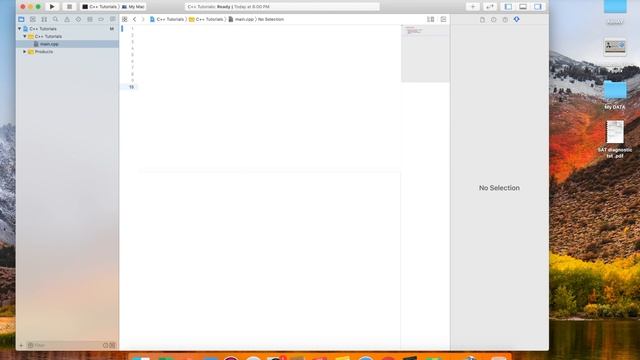The height and width of the screenshot is (360, 640).
Task: Run the C++ Tutorials scheme with Play button
Action: [x=52, y=7]
